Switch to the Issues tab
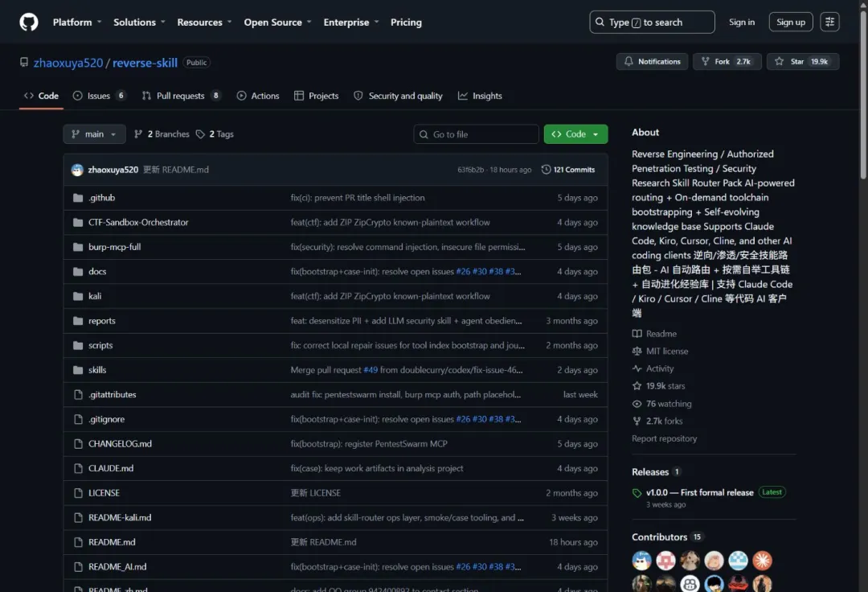Image resolution: width=868 pixels, height=592 pixels. point(100,96)
